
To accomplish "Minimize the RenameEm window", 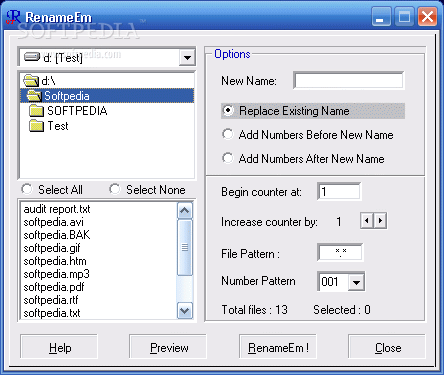I will [x=381, y=17].
